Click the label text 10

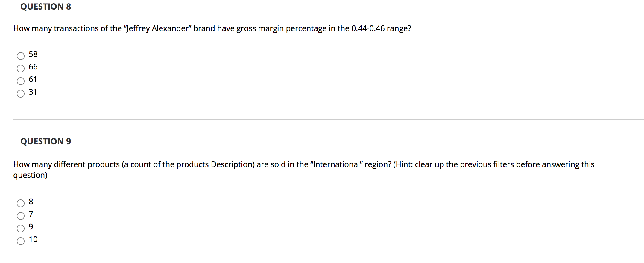coord(33,239)
